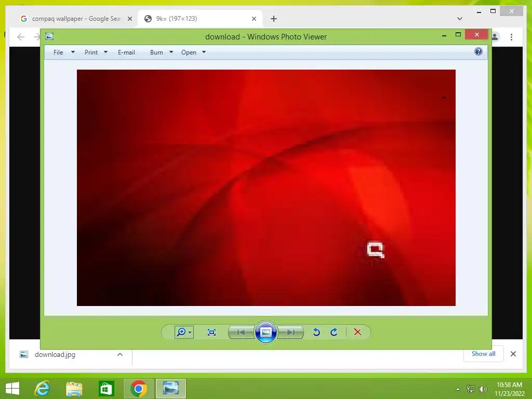
Task: Go to the Previous image
Action: pyautogui.click(x=241, y=332)
